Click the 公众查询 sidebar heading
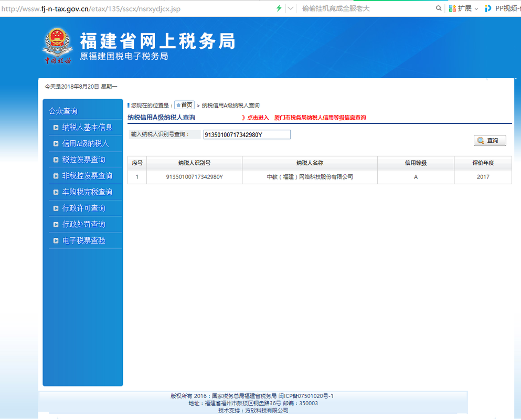This screenshot has width=521, height=420. point(63,111)
